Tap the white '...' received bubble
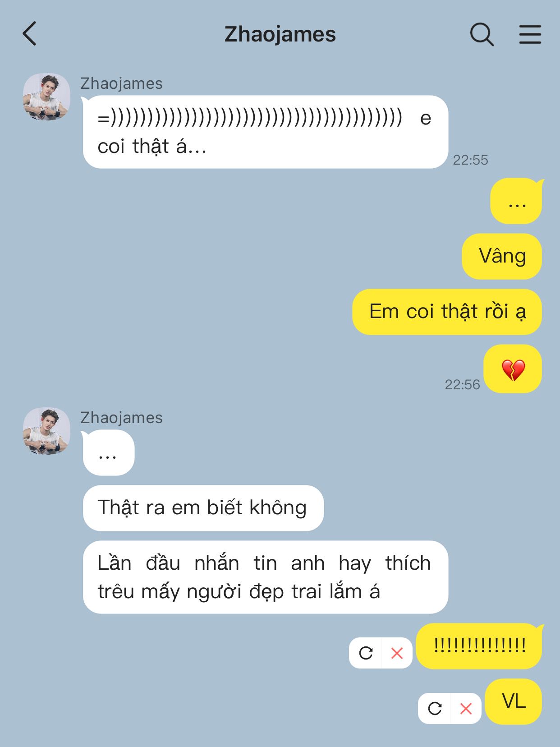This screenshot has height=747, width=560. pyautogui.click(x=108, y=452)
